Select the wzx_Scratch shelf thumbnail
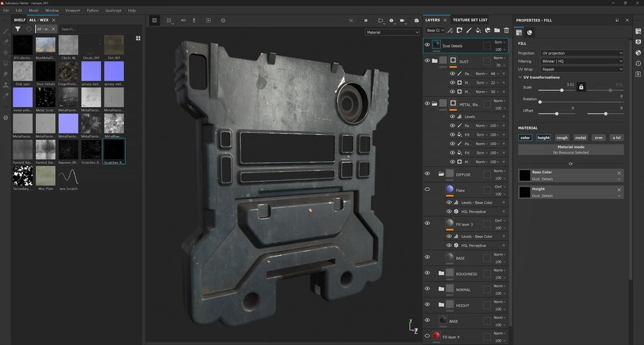The image size is (644, 345). click(68, 176)
